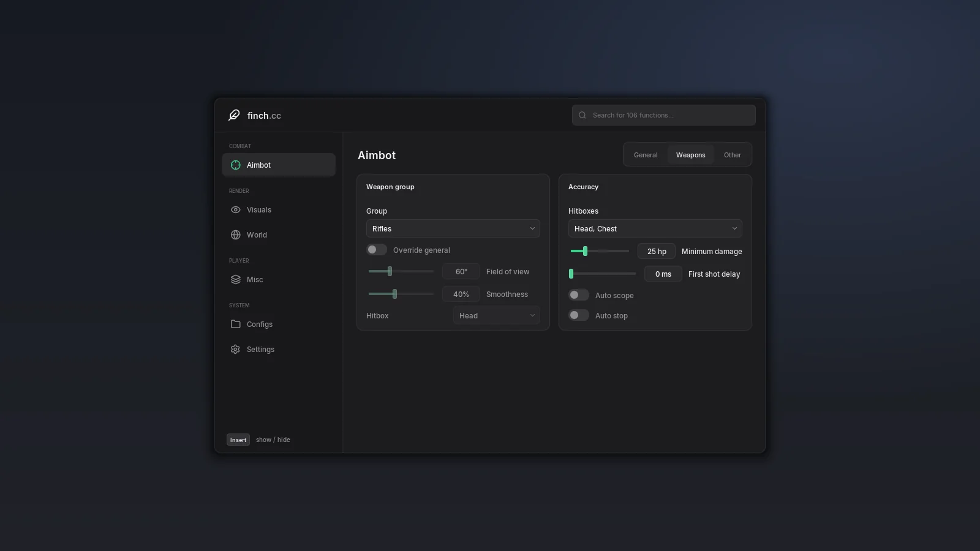
Task: Click the Insert hotkey badge
Action: click(238, 440)
